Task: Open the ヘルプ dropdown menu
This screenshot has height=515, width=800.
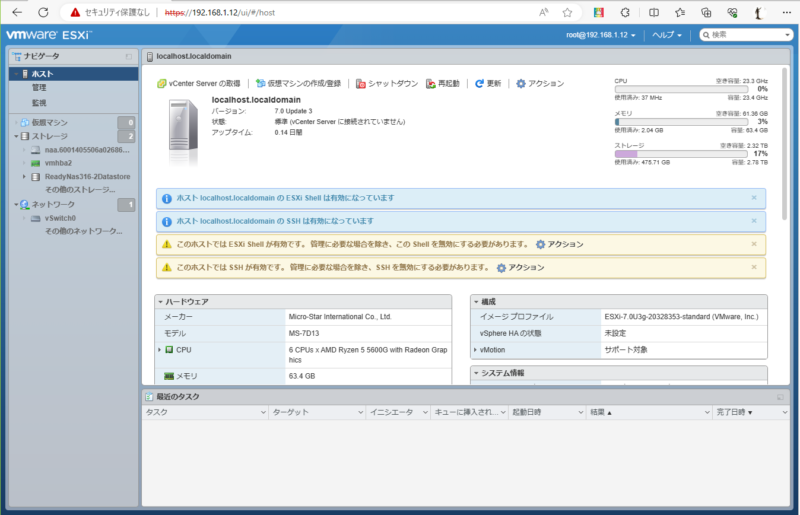Action: coord(667,35)
